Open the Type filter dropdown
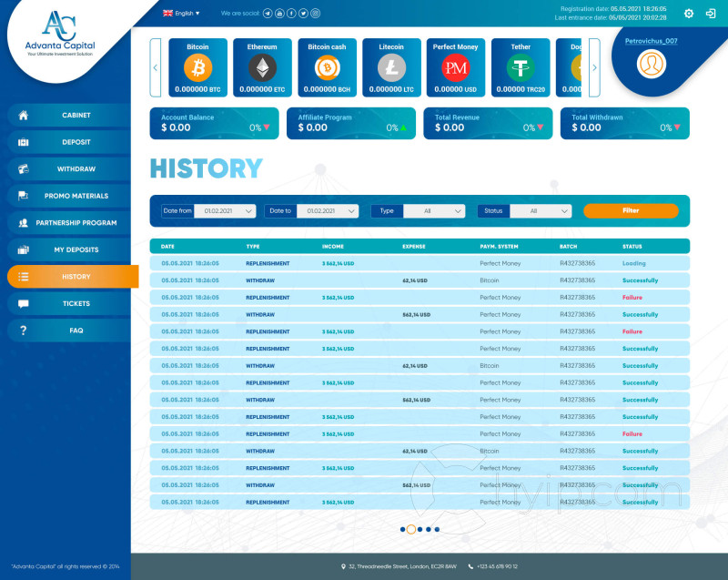 coord(434,211)
